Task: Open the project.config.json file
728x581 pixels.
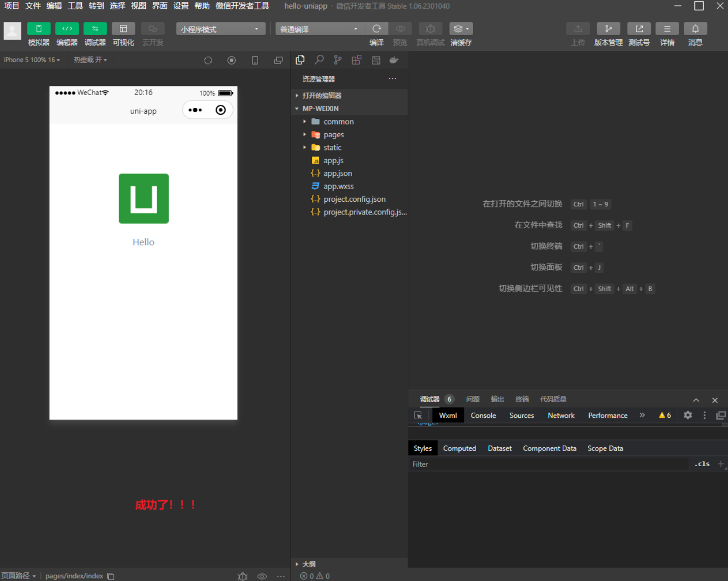Action: click(x=350, y=199)
